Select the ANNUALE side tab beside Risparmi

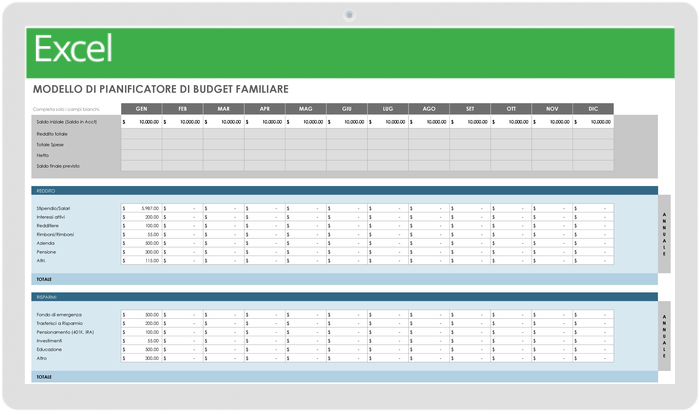(664, 336)
